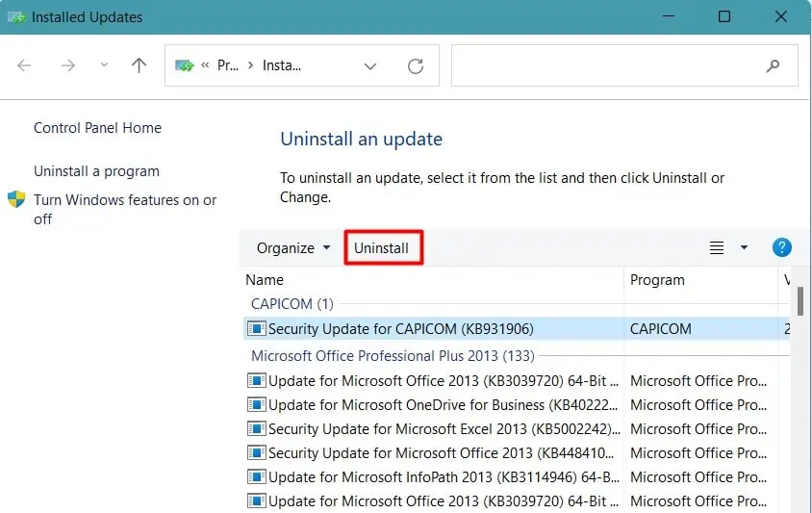Click the forward navigation arrow

pos(68,65)
